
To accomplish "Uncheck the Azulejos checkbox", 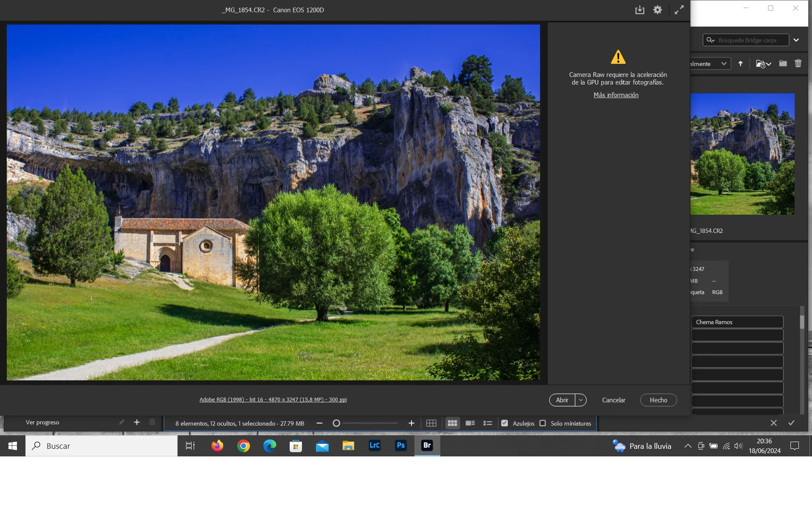I will point(504,423).
